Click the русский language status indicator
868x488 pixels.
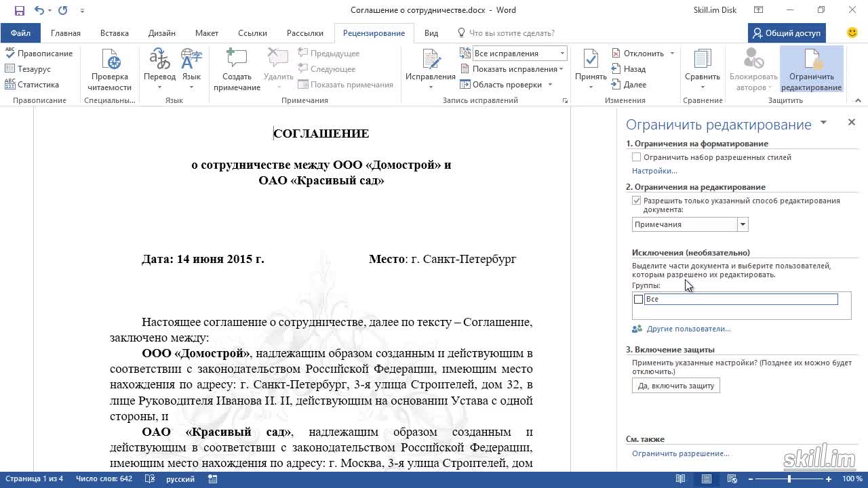click(x=180, y=479)
